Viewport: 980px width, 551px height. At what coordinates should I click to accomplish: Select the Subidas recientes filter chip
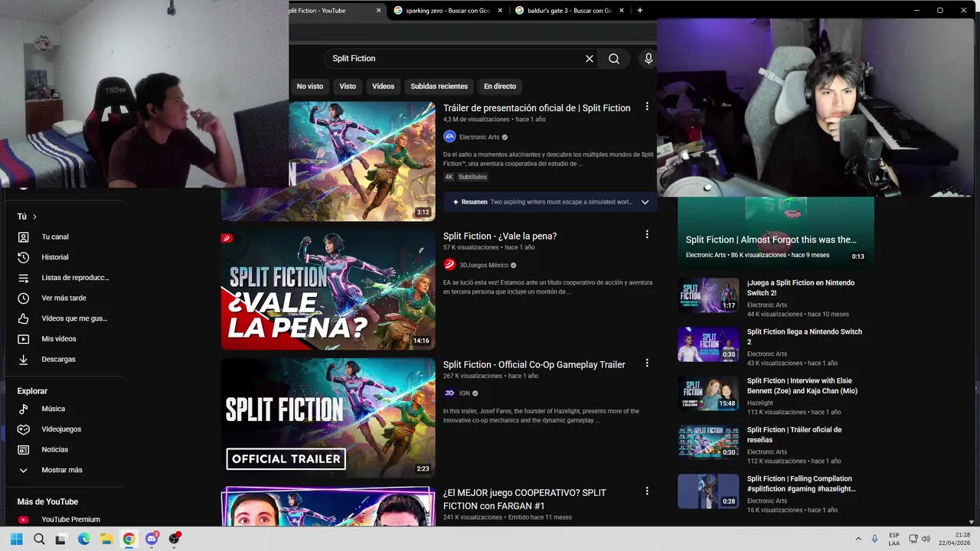[439, 86]
